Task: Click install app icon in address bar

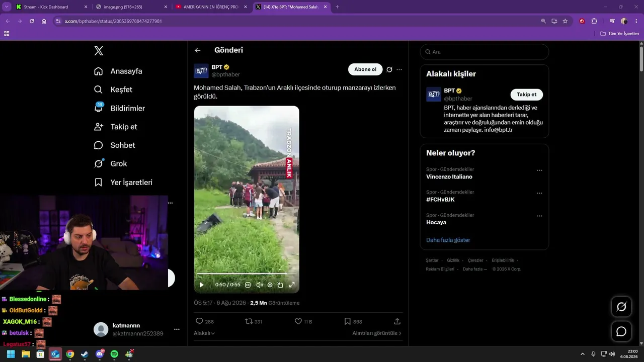Action: (x=554, y=21)
